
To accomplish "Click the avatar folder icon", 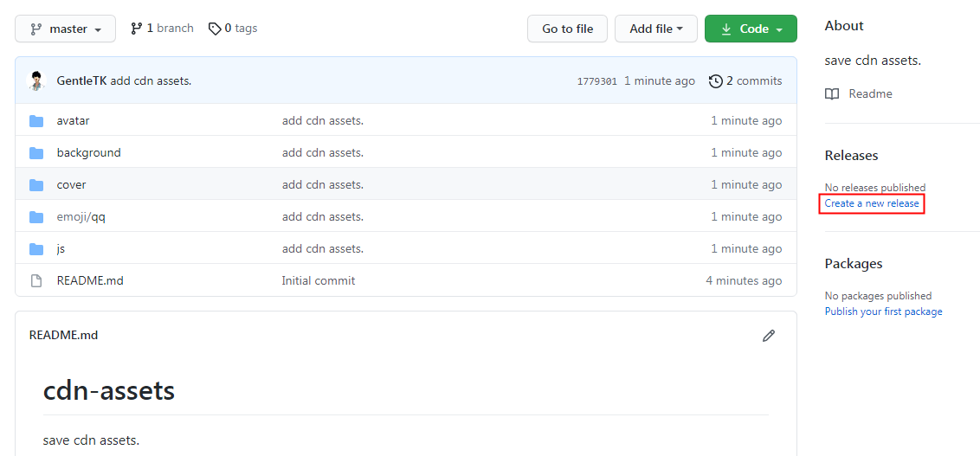I will coord(36,121).
